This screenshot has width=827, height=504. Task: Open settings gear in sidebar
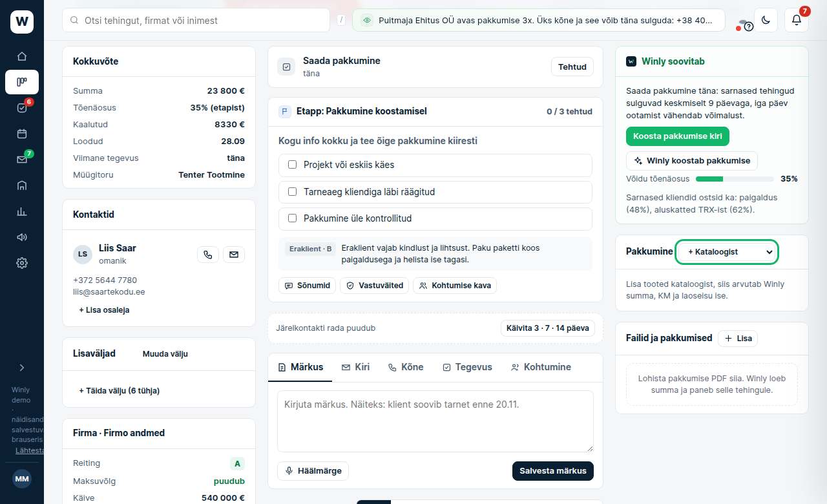[x=22, y=263]
